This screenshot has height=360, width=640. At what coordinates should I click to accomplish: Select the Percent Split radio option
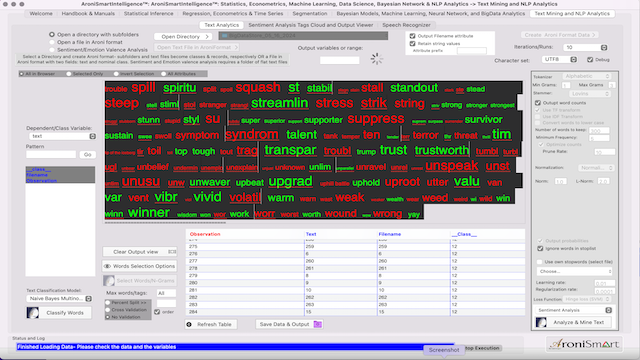click(x=108, y=303)
